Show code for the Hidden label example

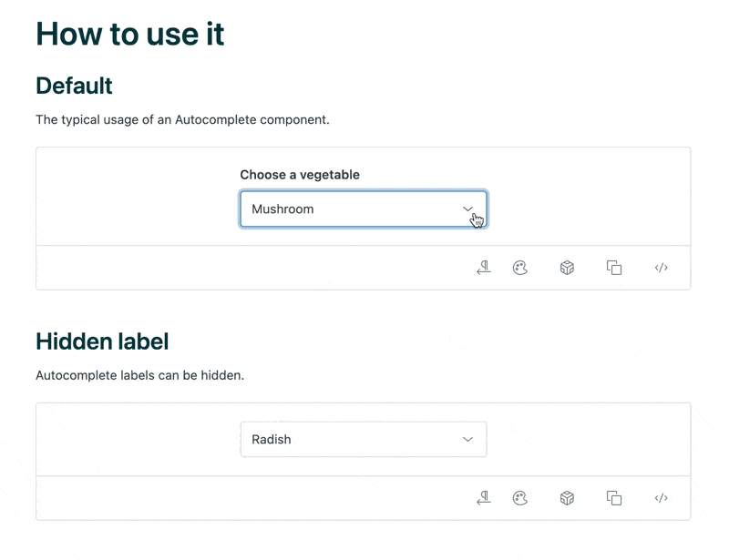(x=661, y=498)
